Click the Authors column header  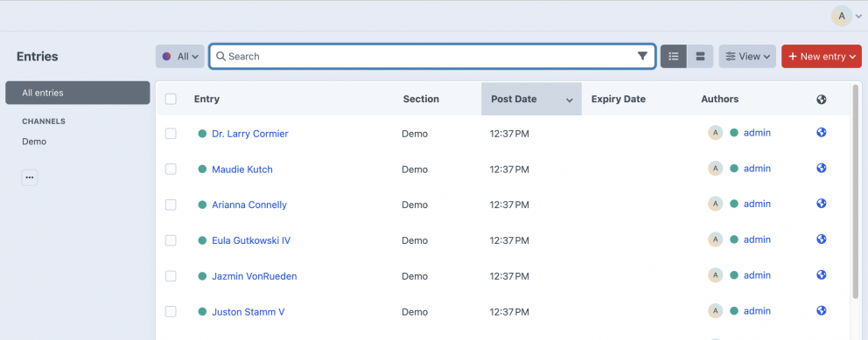click(719, 99)
